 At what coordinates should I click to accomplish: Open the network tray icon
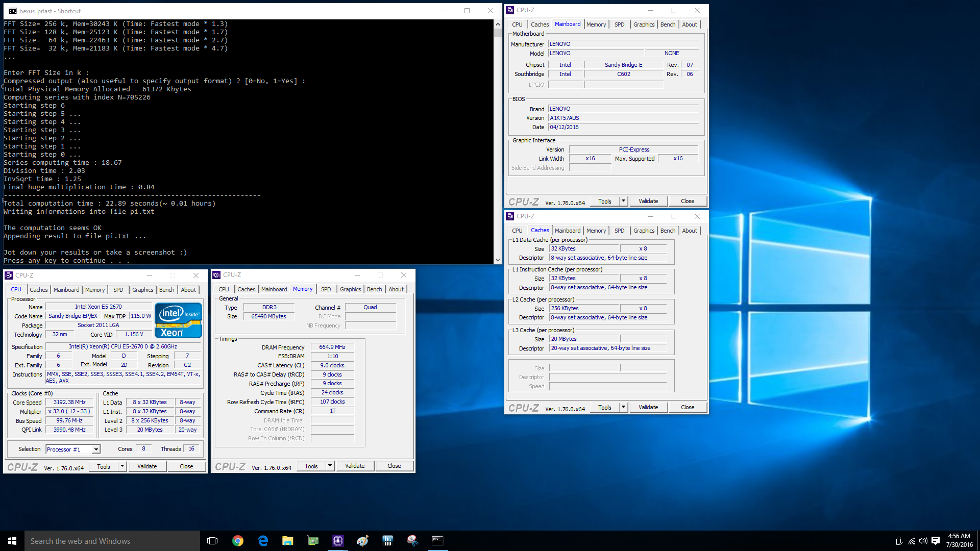[x=912, y=541]
